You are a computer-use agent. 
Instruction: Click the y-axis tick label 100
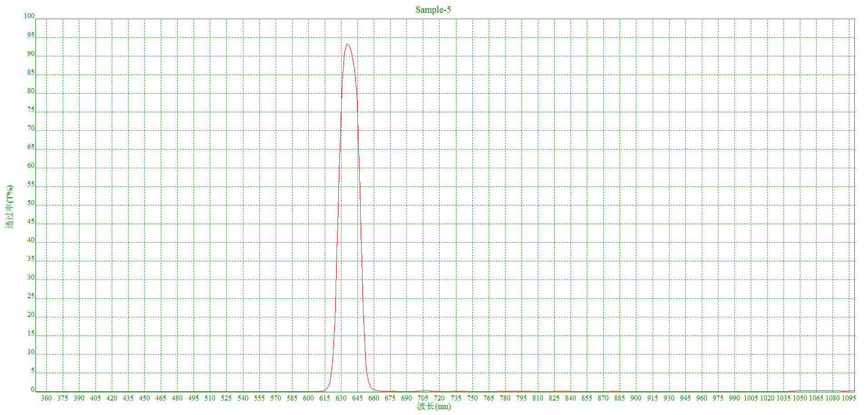(29, 16)
